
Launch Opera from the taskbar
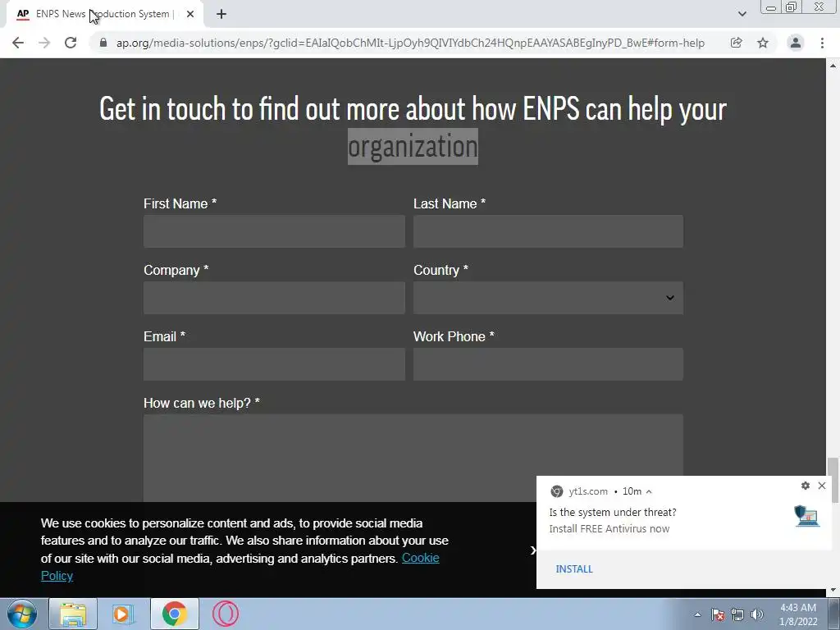point(225,614)
